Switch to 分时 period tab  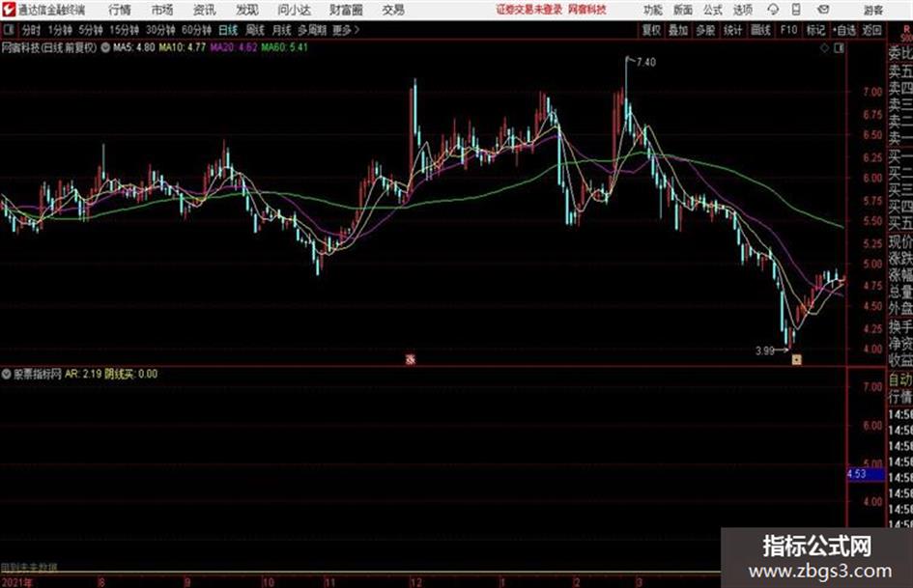click(x=32, y=30)
